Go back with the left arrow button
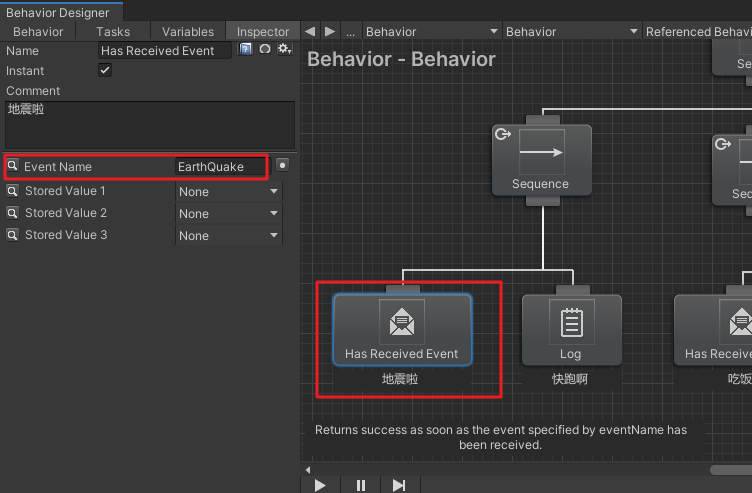This screenshot has height=493, width=752. [x=310, y=32]
